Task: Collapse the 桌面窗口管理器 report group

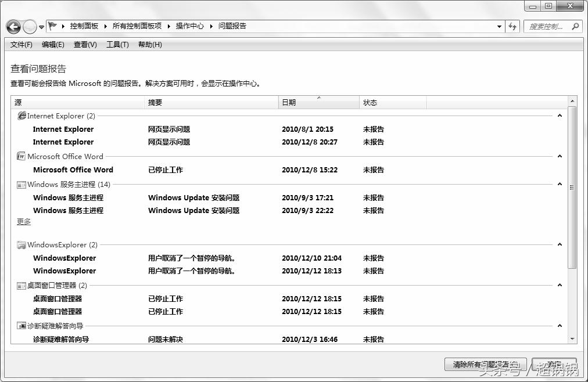Action: tap(559, 285)
